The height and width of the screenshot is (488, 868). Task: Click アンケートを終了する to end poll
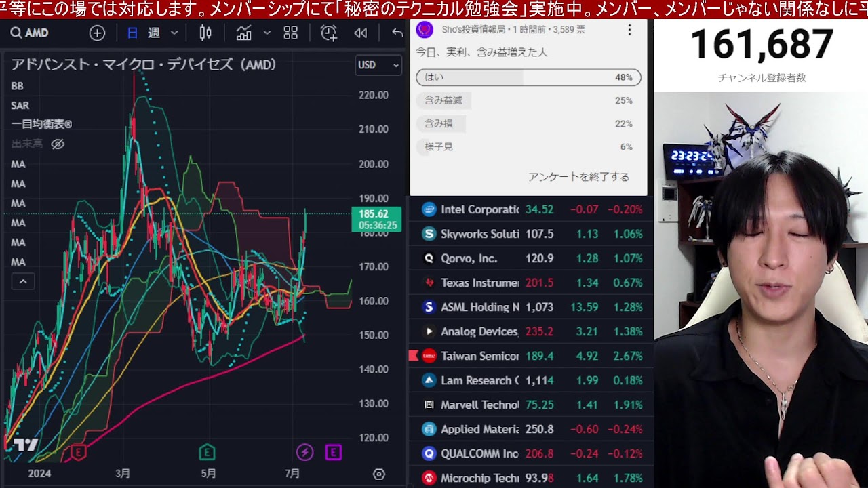coord(578,177)
